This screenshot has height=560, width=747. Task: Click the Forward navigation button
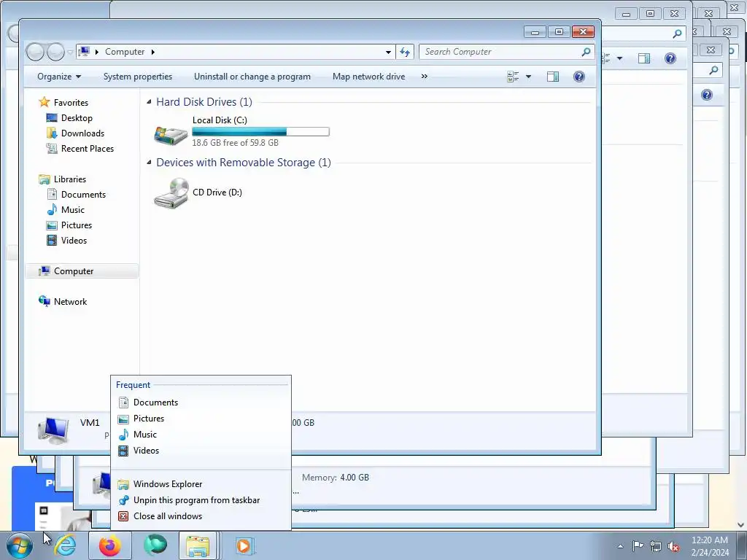click(55, 52)
